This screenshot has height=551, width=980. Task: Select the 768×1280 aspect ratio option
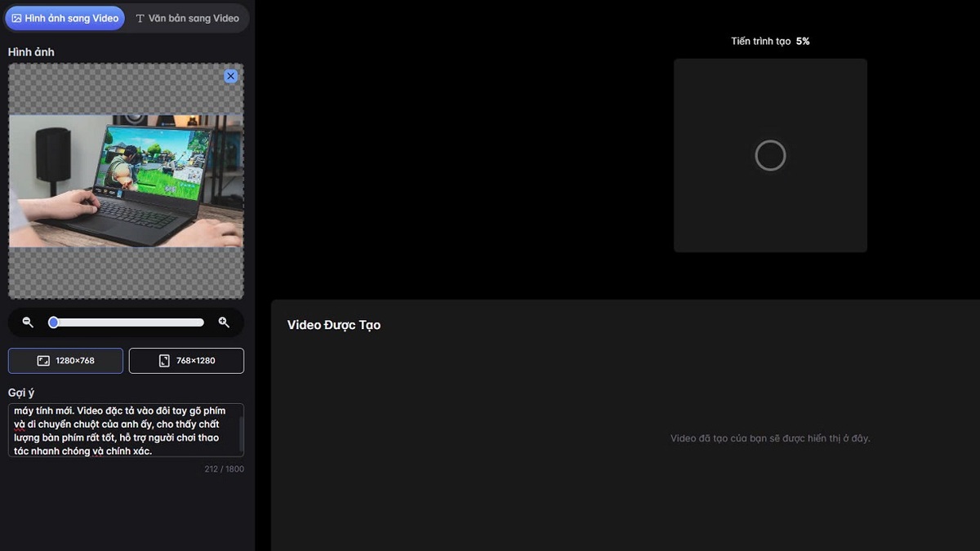tap(186, 361)
